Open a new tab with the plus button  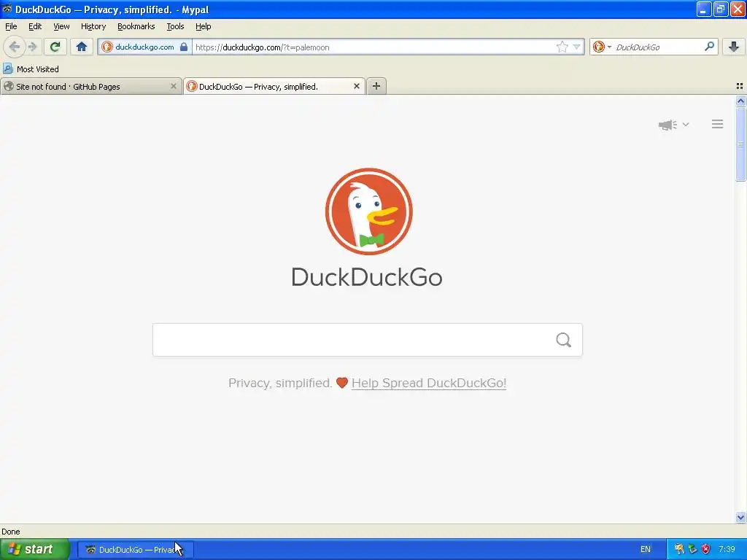pos(376,86)
